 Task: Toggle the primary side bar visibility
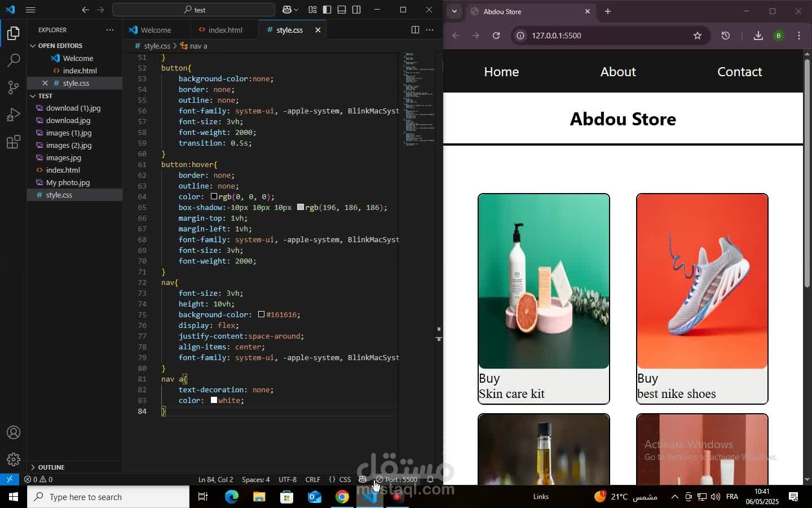tap(327, 10)
